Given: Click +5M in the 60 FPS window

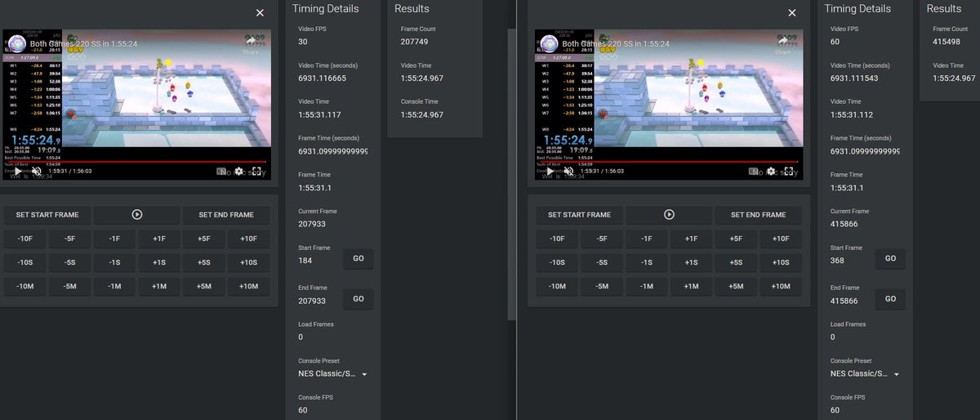Looking at the screenshot, I should tap(736, 286).
